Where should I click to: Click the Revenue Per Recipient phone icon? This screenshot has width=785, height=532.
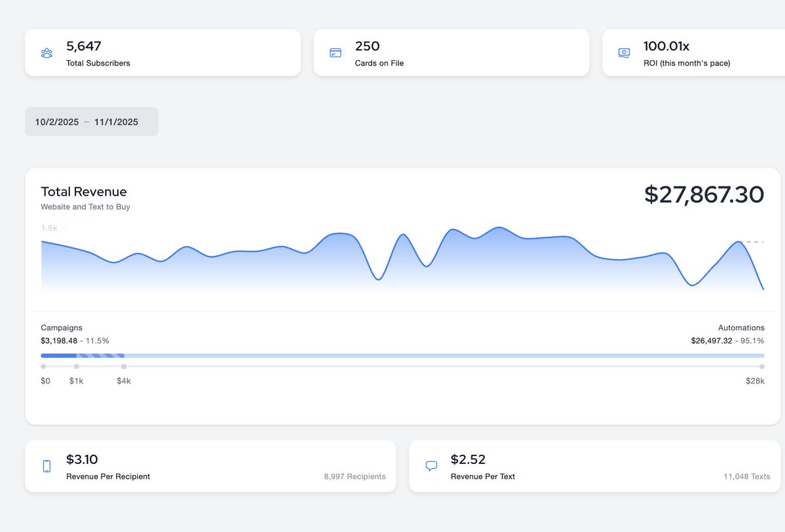[x=46, y=466]
